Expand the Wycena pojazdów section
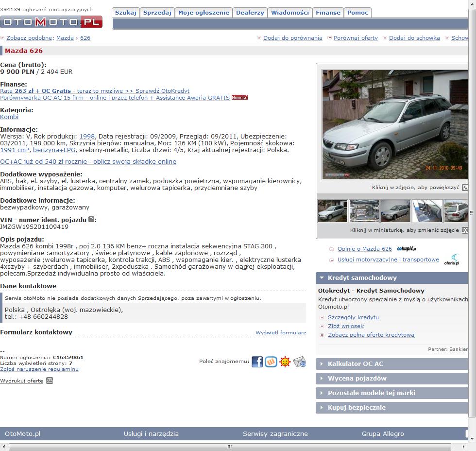This screenshot has height=451, width=476. [391, 379]
